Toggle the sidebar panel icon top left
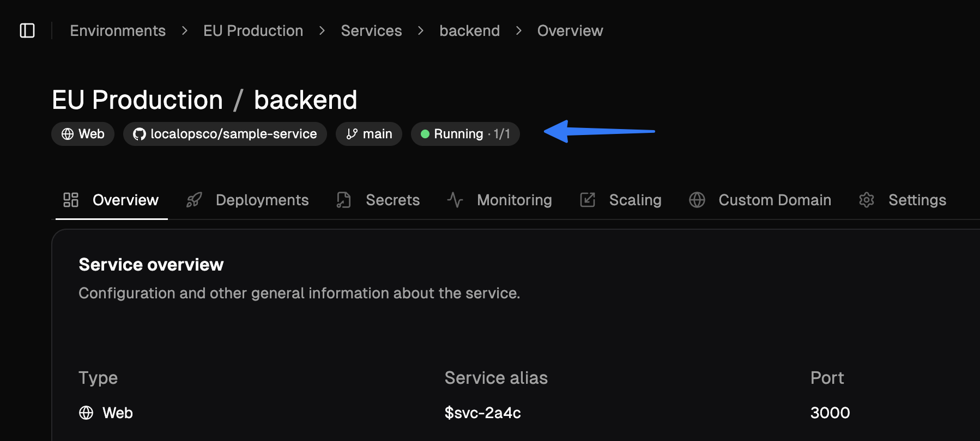 click(x=28, y=30)
